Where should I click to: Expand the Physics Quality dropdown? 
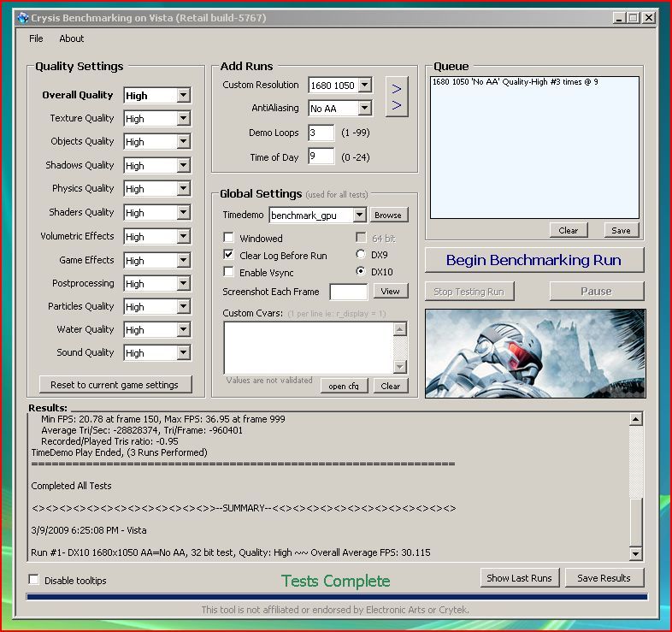click(x=183, y=189)
